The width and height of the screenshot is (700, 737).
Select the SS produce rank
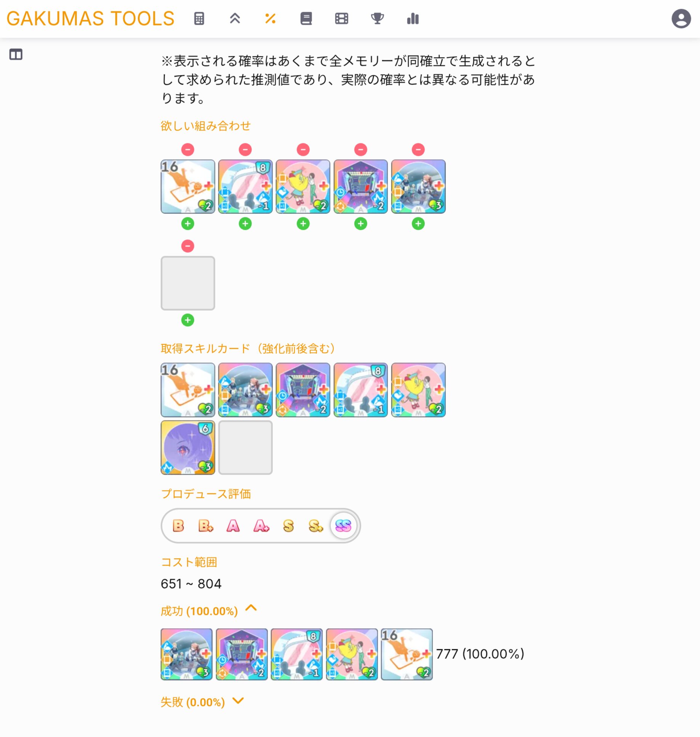343,526
